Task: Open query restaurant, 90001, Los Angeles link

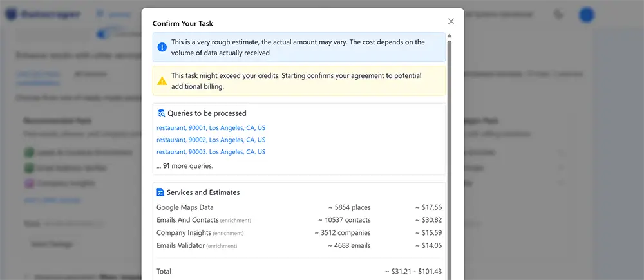Action: 211,127
